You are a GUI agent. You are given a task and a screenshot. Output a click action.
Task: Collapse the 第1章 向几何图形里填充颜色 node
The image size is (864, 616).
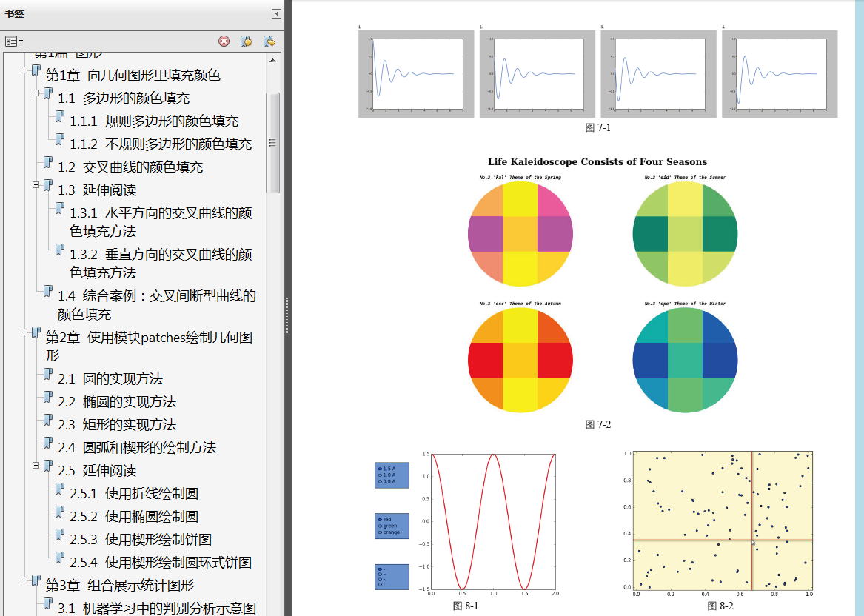click(x=24, y=70)
